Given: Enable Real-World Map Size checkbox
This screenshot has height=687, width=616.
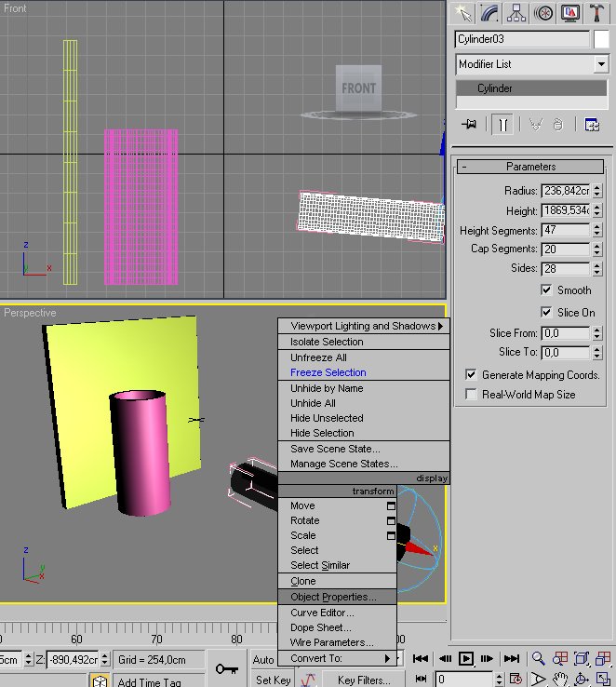Looking at the screenshot, I should click(471, 394).
